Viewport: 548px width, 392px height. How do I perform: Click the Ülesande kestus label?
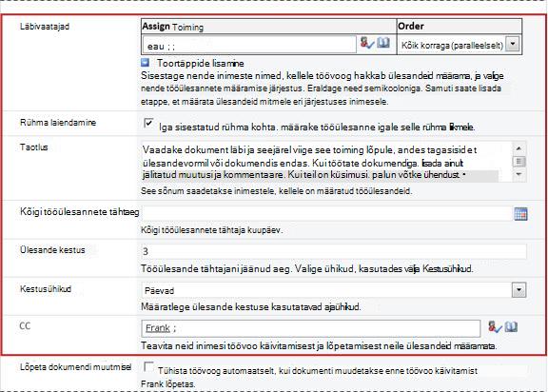(x=52, y=250)
